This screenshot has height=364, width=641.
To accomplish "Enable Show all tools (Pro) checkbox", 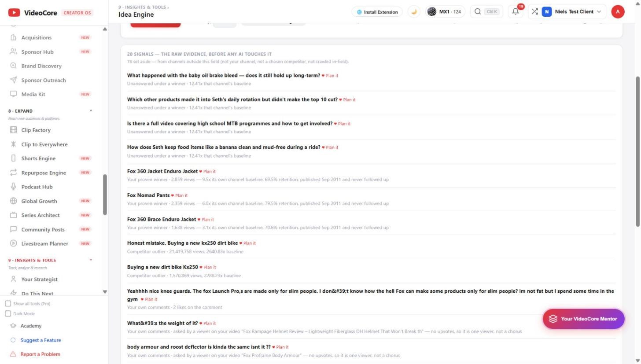I will point(8,304).
